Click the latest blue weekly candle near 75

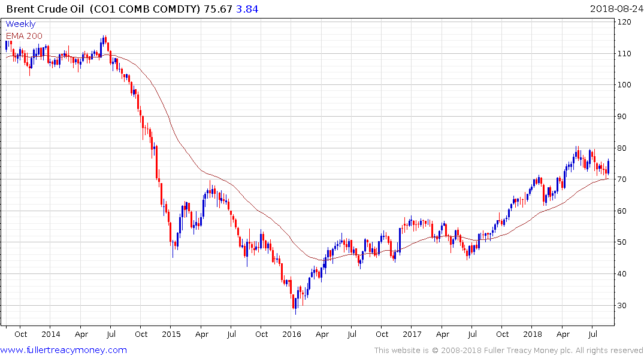click(x=608, y=166)
